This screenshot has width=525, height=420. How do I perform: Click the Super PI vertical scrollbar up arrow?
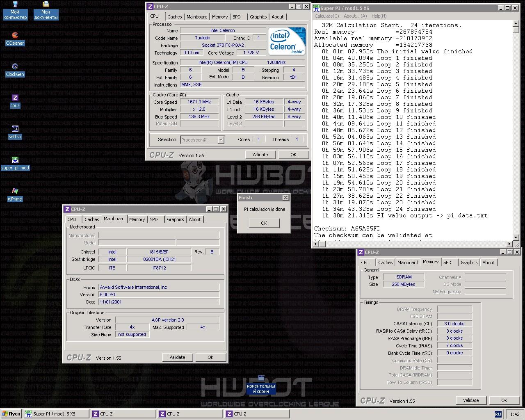pyautogui.click(x=516, y=23)
